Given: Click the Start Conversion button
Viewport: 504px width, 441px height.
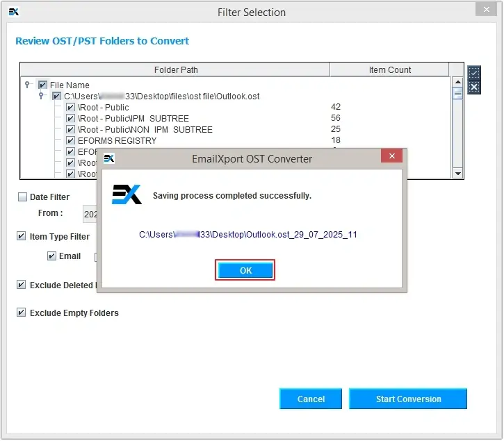Looking at the screenshot, I should 408,399.
